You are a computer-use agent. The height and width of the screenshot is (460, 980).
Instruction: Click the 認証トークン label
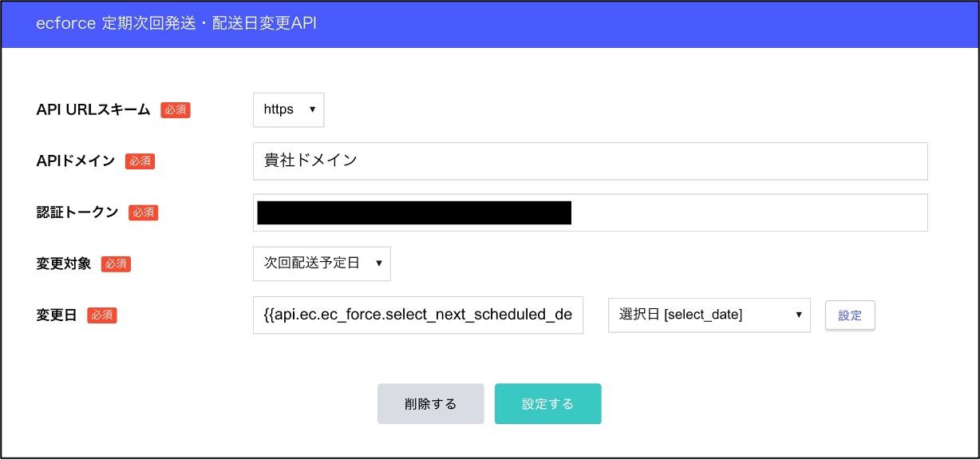pos(77,212)
